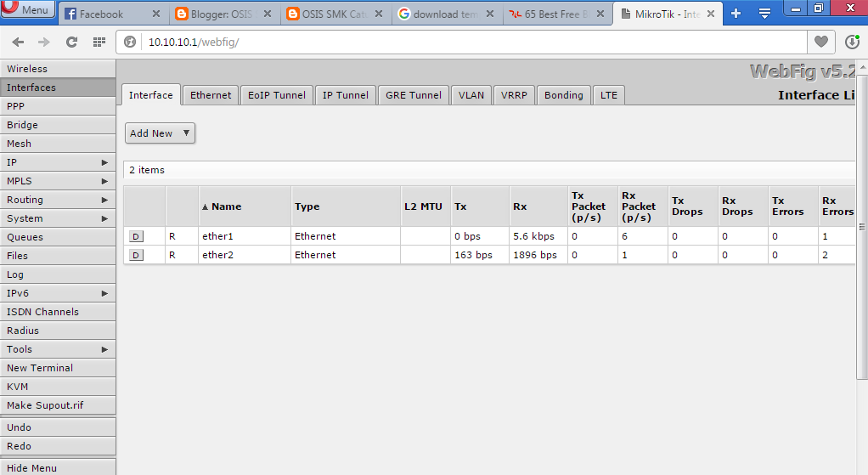Image resolution: width=868 pixels, height=475 pixels.
Task: Switch to the VLAN tab
Action: pyautogui.click(x=471, y=95)
